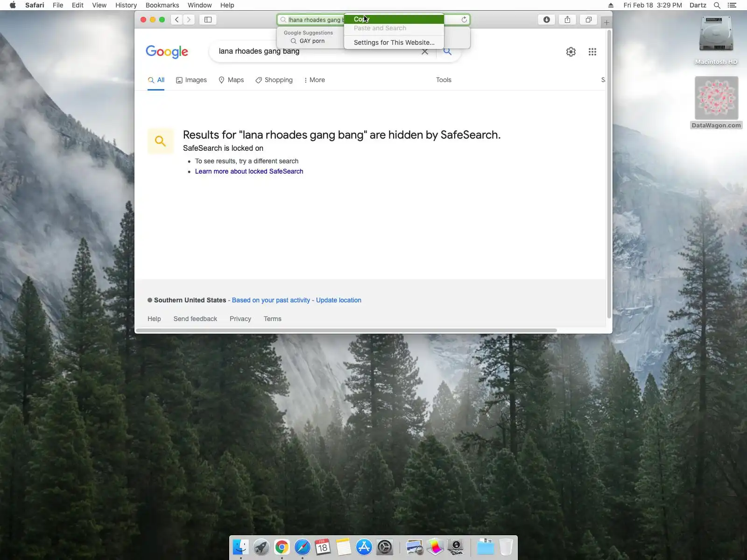Click the Safari forward arrow button

189,20
